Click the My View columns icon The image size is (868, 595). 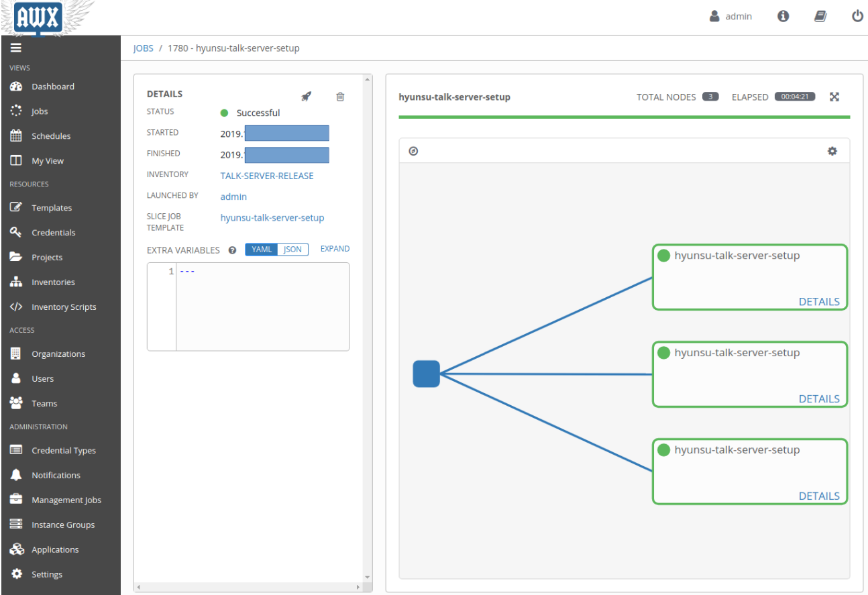[x=17, y=161]
